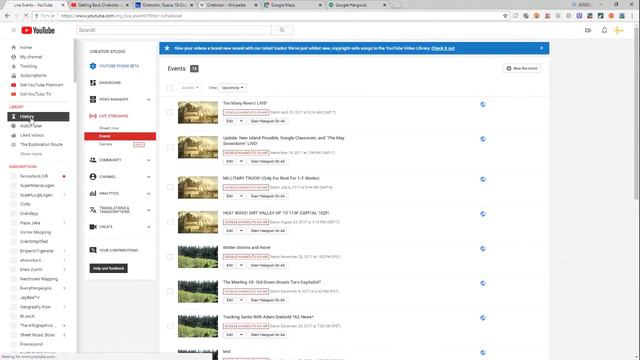Select Stream now under Live Streaming
Screen dimensions: 640x360
coord(109,128)
